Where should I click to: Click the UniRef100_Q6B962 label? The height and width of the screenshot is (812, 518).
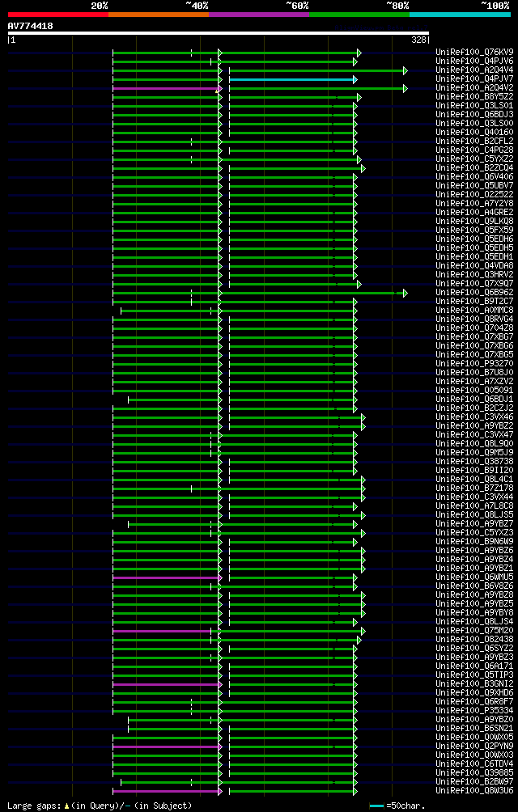(x=474, y=293)
